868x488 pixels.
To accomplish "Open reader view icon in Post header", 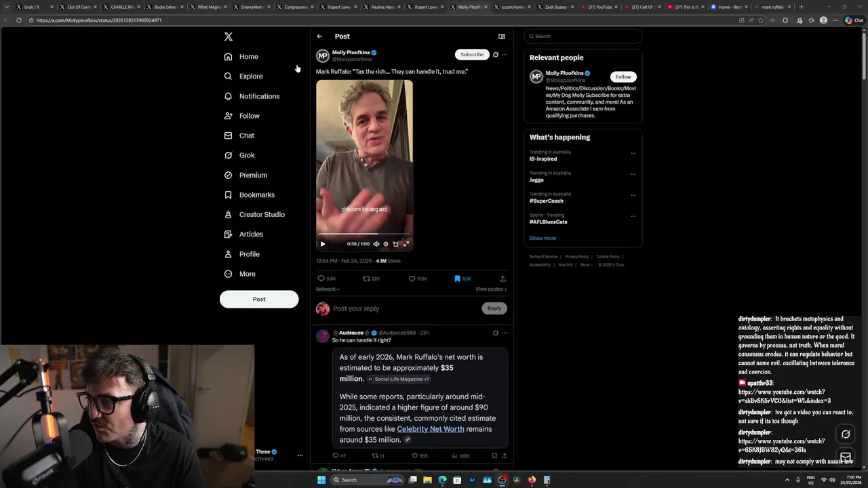I will pyautogui.click(x=502, y=37).
